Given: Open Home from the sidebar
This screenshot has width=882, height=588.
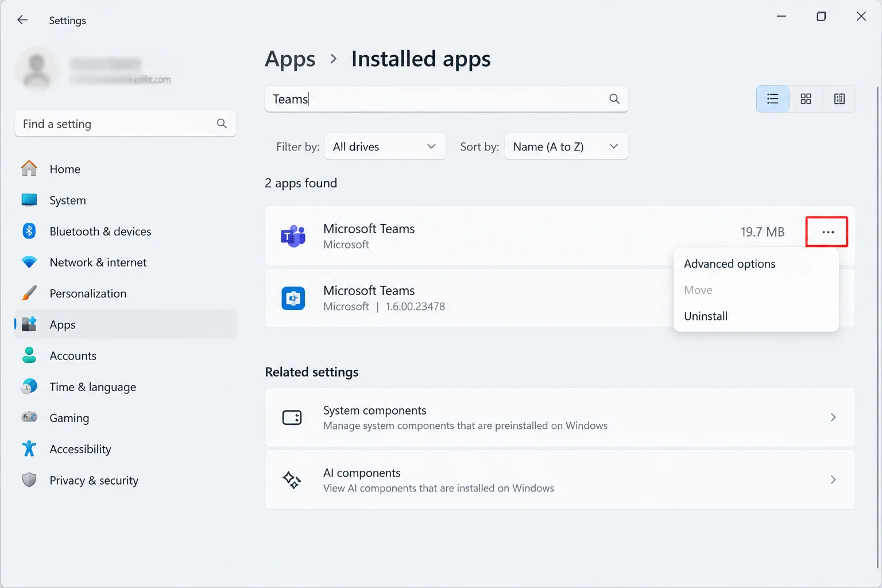Looking at the screenshot, I should pos(125,169).
